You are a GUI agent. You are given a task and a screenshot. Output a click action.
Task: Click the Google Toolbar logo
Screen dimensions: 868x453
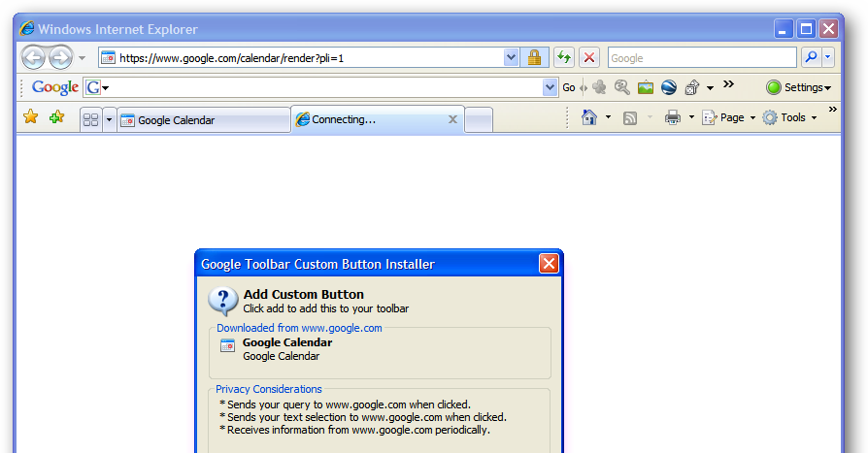pos(54,87)
